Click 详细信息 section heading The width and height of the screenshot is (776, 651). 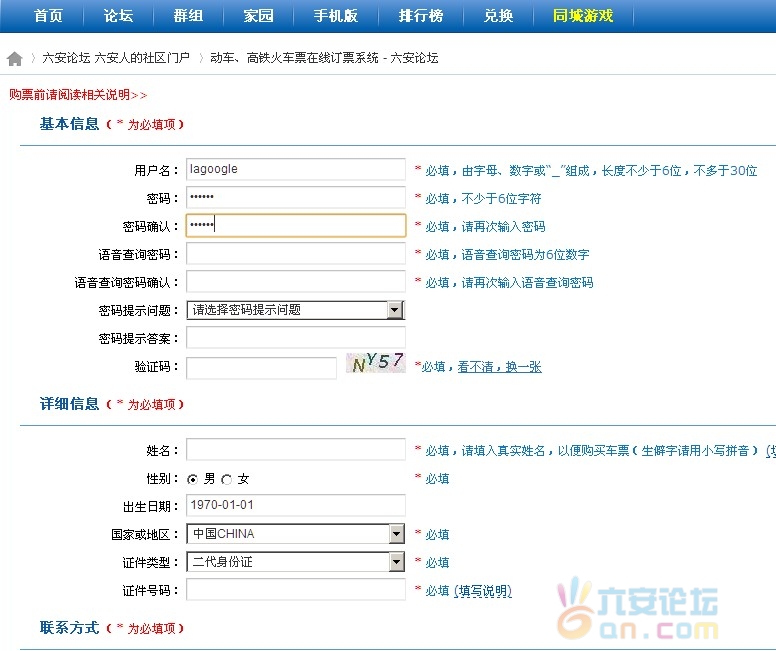click(69, 404)
